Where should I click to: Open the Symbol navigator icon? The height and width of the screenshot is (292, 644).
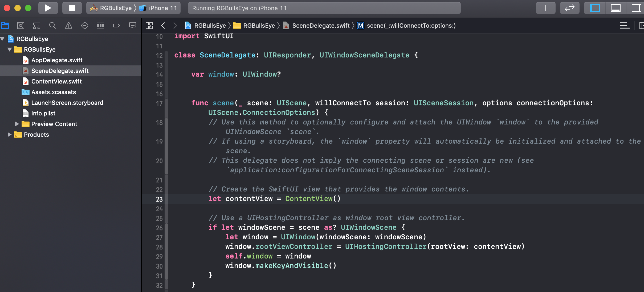tap(37, 26)
